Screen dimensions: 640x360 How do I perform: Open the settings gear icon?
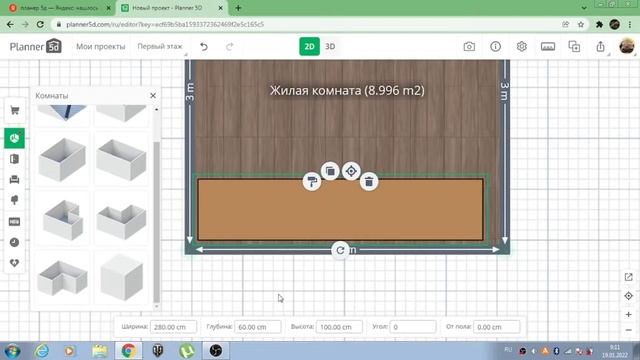point(521,47)
